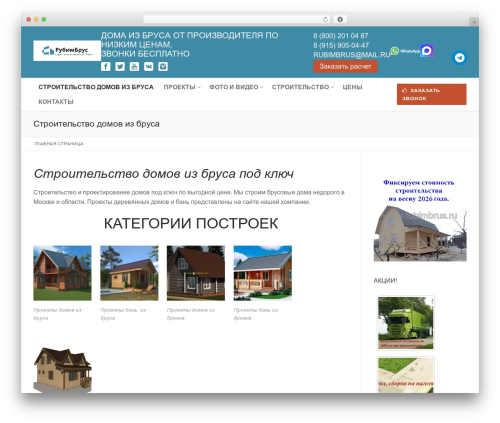
Task: Click the АКЦИИ! sidebar heading
Action: [x=385, y=281]
